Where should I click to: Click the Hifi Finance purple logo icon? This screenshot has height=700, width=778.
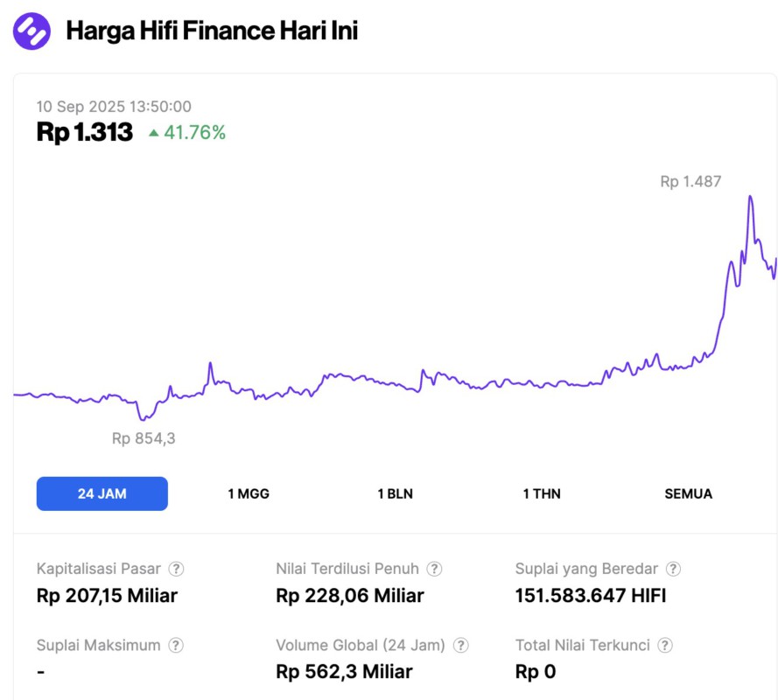pos(32,31)
